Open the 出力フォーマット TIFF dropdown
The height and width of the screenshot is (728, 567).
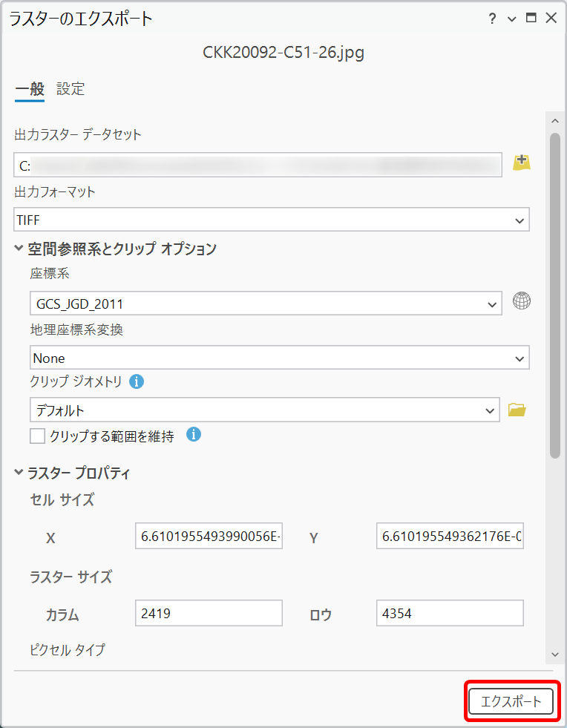point(271,220)
